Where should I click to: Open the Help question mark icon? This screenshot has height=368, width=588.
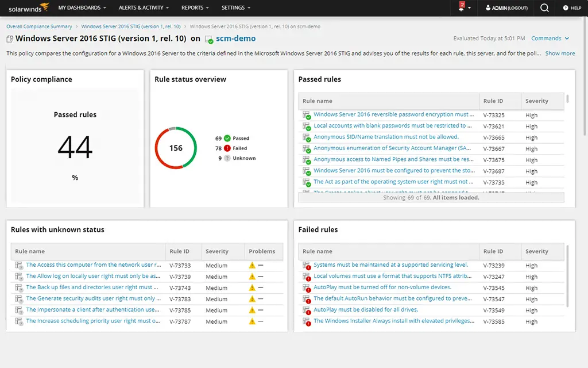(566, 7)
